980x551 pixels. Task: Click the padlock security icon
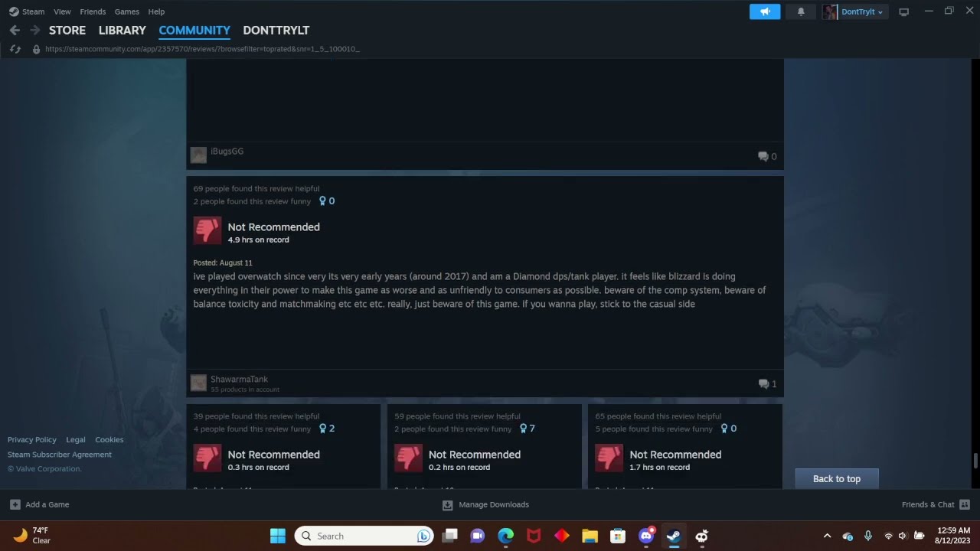click(x=35, y=49)
